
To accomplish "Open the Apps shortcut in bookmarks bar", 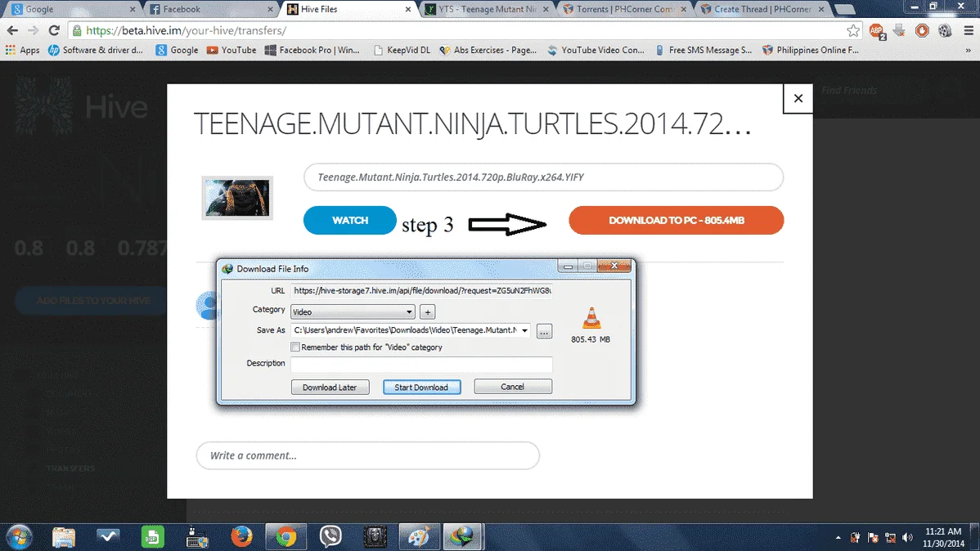I will [x=23, y=50].
